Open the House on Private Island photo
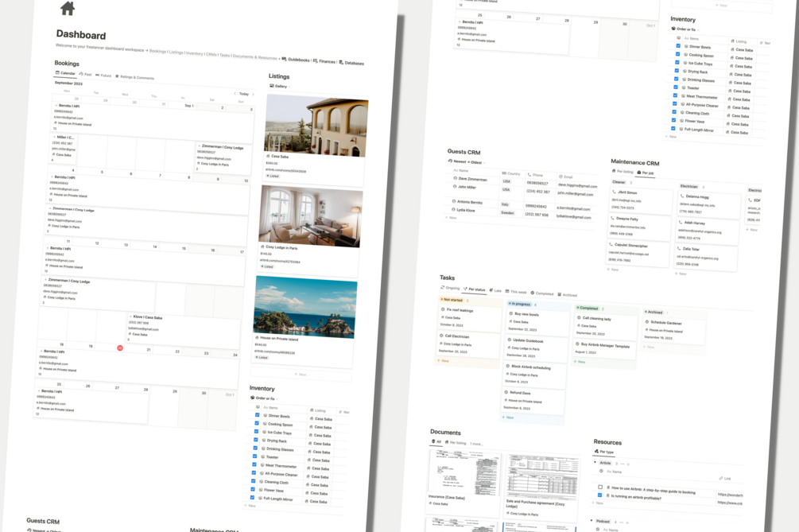 [304, 307]
